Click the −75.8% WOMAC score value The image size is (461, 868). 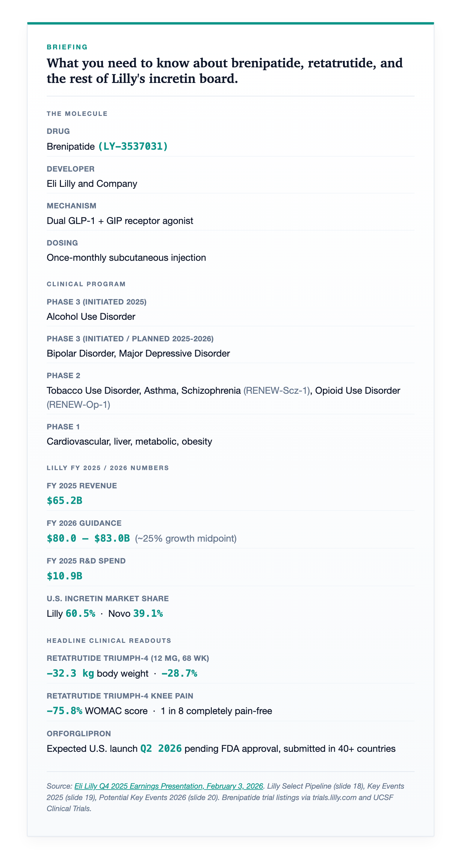click(65, 711)
